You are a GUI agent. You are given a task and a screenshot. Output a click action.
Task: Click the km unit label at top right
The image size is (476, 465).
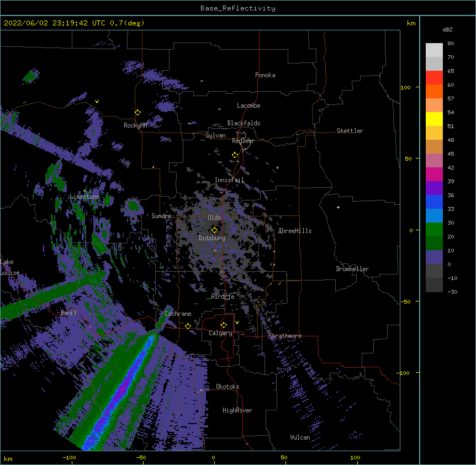(x=411, y=23)
